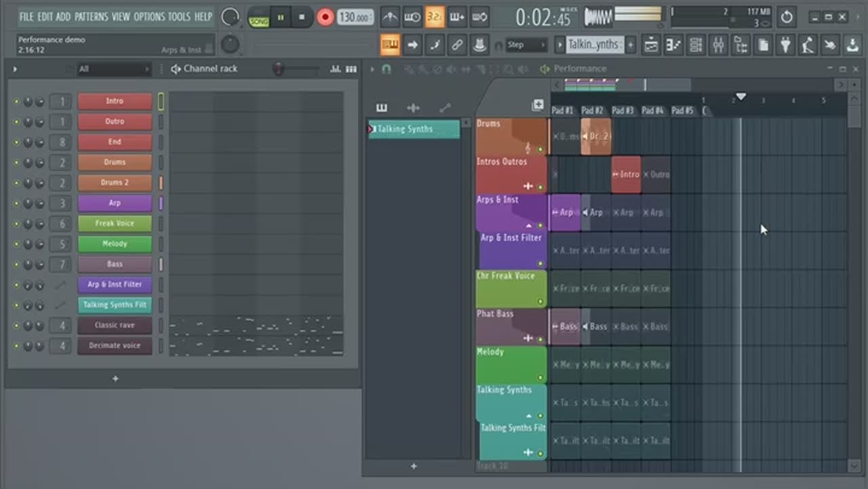Open the mixer from the toolbar

(x=718, y=45)
